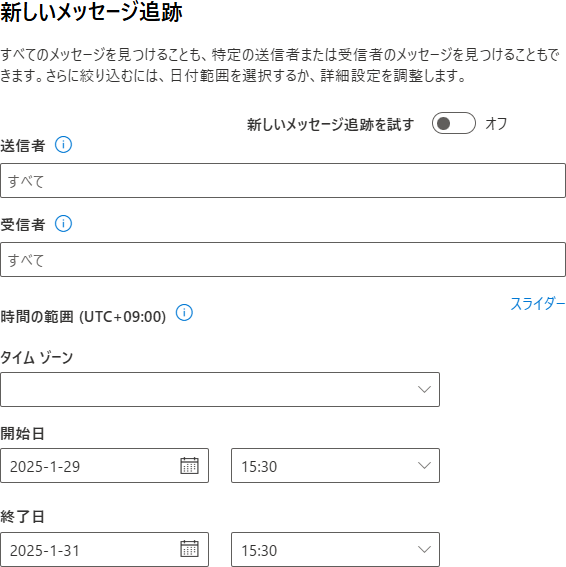Toggle the 新しいメッセージ追跡を試す switch
566x567 pixels.
454,123
